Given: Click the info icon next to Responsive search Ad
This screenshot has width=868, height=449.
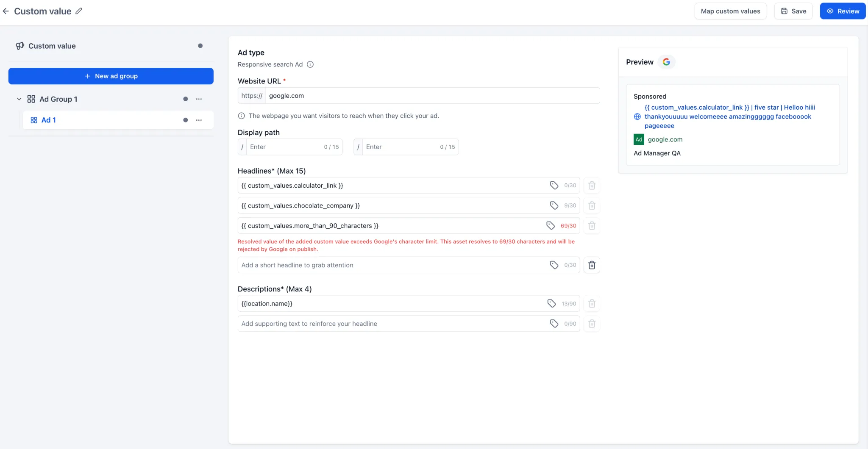Looking at the screenshot, I should tap(310, 64).
